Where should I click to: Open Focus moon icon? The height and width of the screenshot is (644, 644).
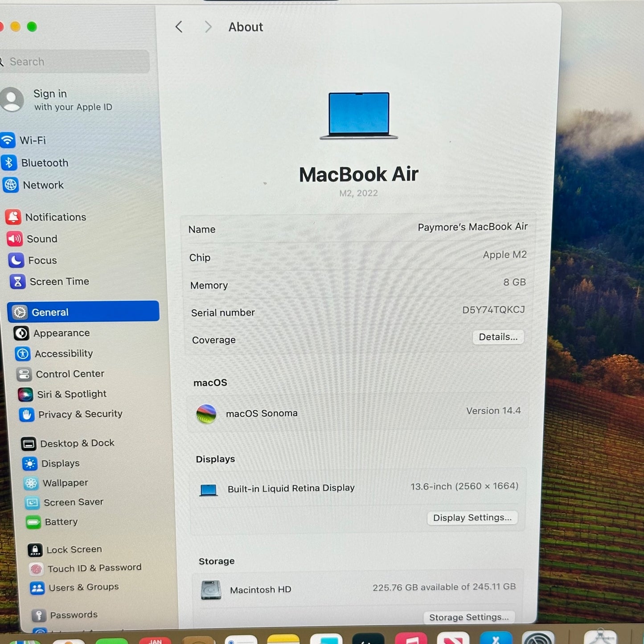point(16,260)
